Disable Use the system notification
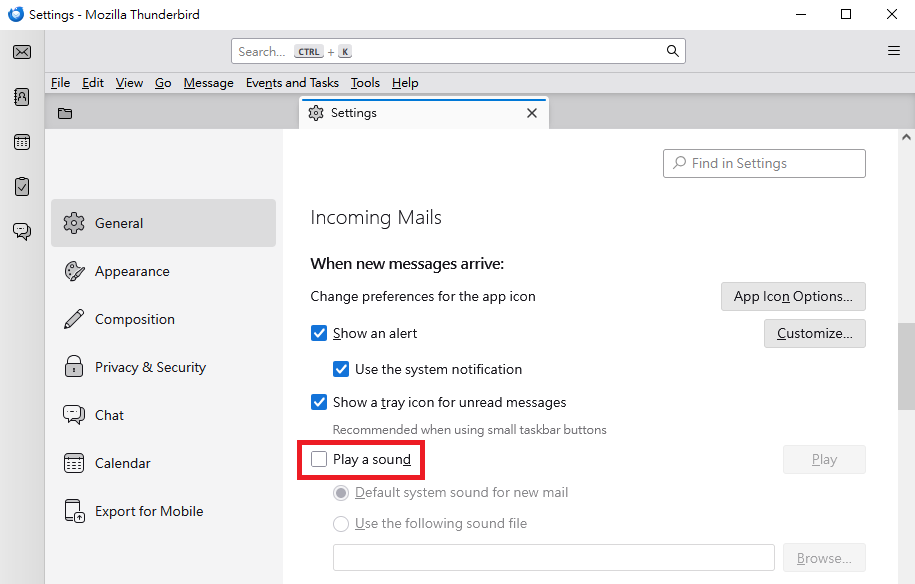Image resolution: width=915 pixels, height=584 pixels. pyautogui.click(x=341, y=369)
